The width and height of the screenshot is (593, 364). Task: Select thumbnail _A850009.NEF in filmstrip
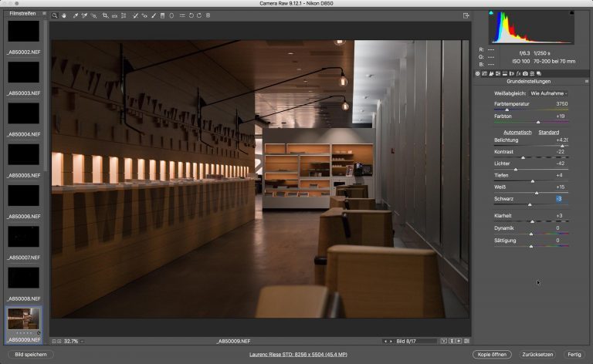coord(23,325)
